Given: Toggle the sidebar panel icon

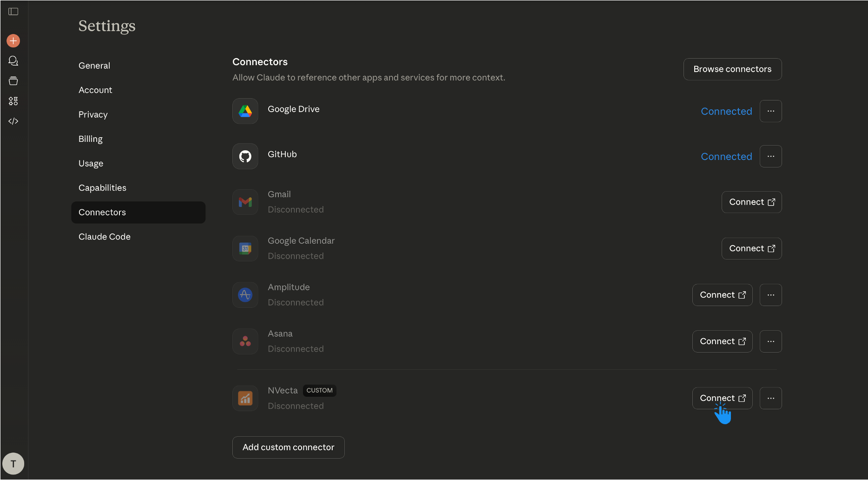Looking at the screenshot, I should click(13, 12).
